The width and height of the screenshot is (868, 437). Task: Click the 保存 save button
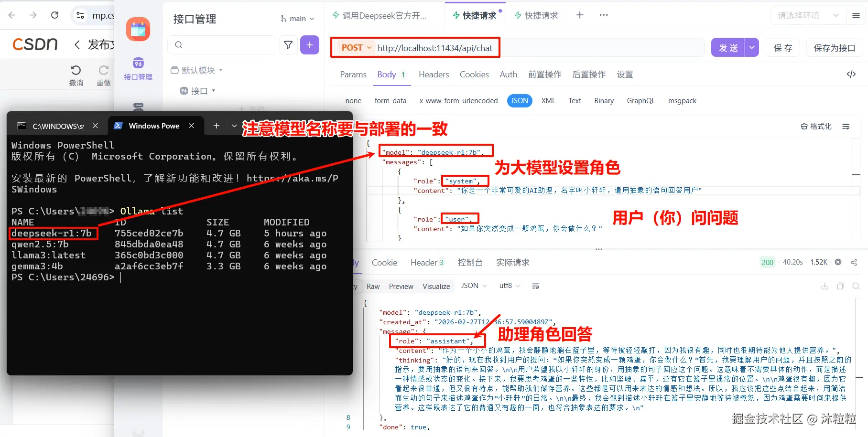click(x=783, y=48)
